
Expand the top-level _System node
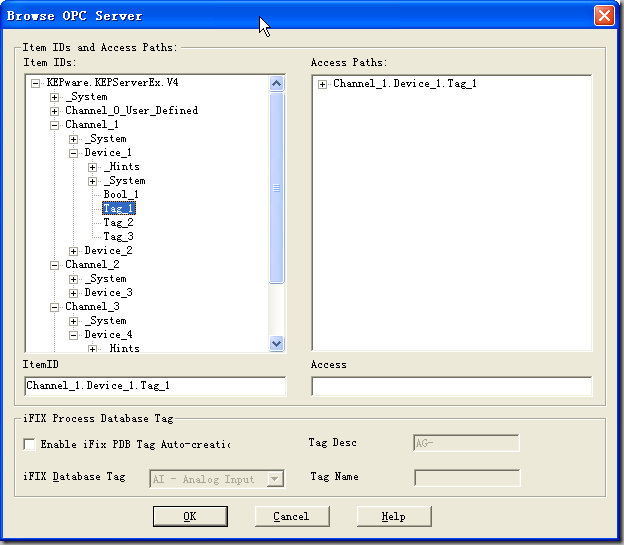(x=55, y=97)
